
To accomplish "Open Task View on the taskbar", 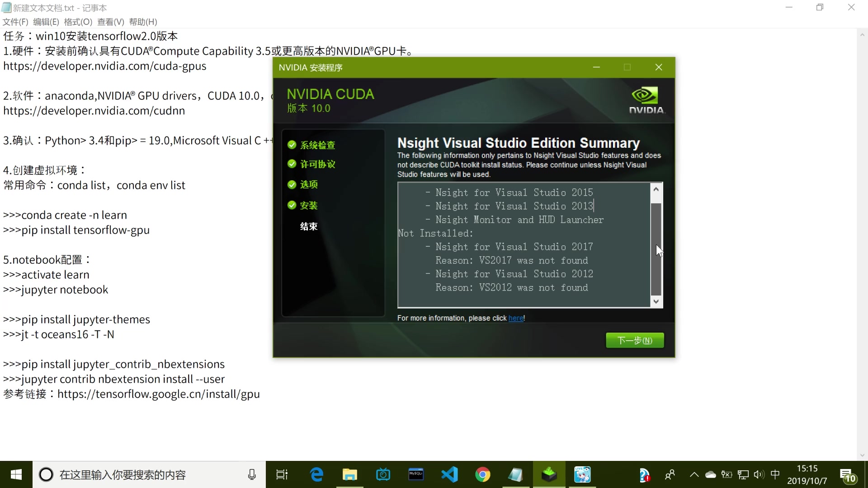I will 282,474.
